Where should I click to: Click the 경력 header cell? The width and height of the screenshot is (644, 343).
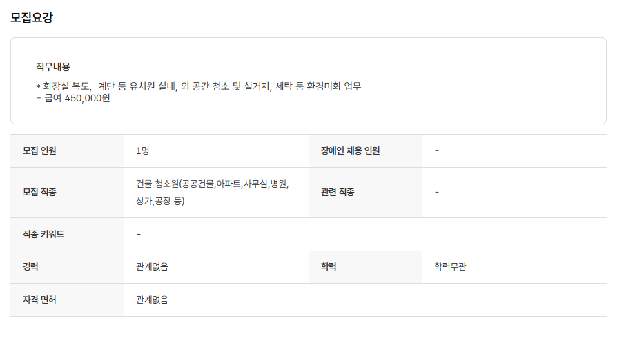30,266
